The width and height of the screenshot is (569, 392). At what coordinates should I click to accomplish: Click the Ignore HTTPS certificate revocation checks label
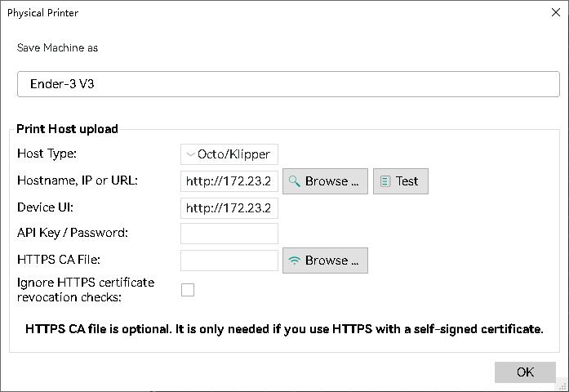click(86, 290)
